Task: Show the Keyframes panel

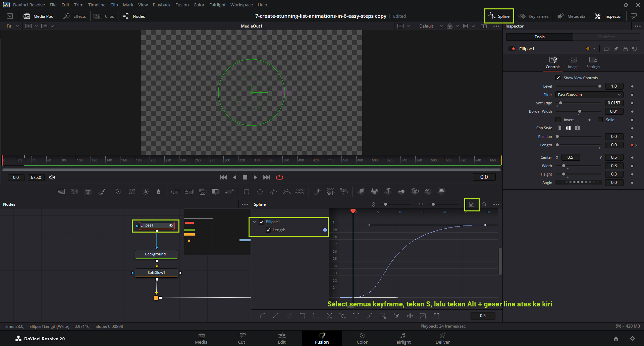Action: [534, 16]
